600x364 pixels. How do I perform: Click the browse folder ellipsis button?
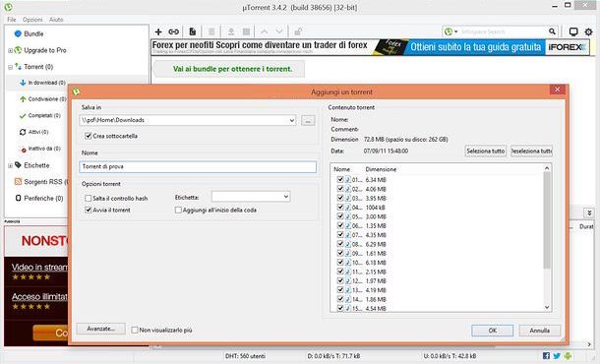308,121
